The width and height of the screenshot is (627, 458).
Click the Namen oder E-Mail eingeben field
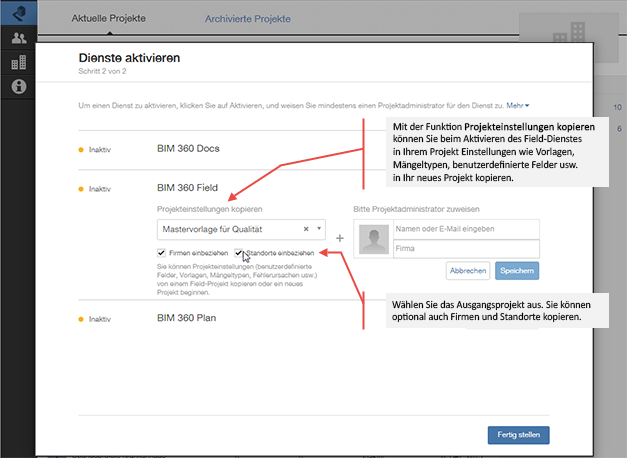[x=466, y=229]
